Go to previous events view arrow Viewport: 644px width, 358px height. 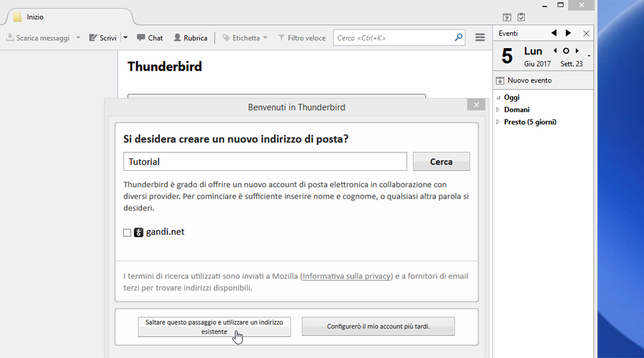pos(554,33)
